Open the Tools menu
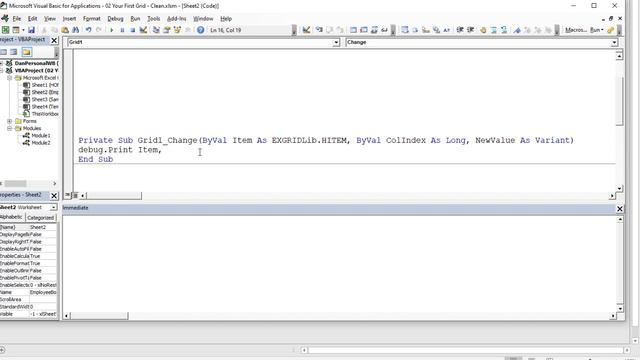The image size is (640, 360). pyautogui.click(x=153, y=18)
